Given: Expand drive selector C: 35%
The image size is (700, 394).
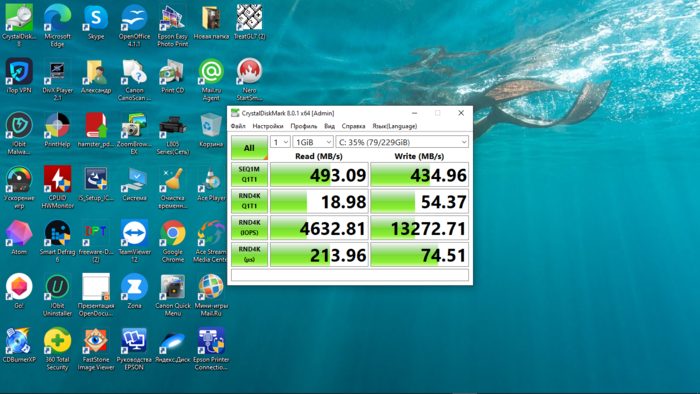Looking at the screenshot, I should click(402, 142).
